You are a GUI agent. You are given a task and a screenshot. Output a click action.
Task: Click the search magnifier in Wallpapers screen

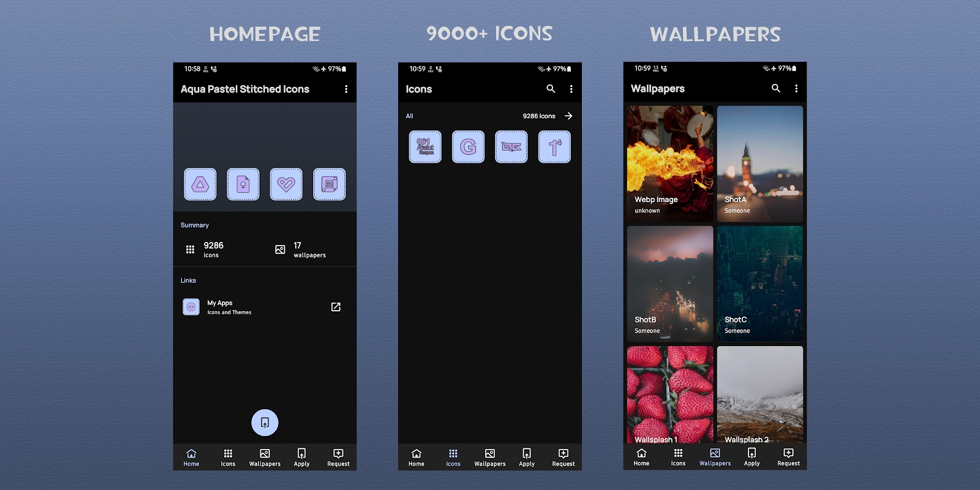pyautogui.click(x=776, y=88)
